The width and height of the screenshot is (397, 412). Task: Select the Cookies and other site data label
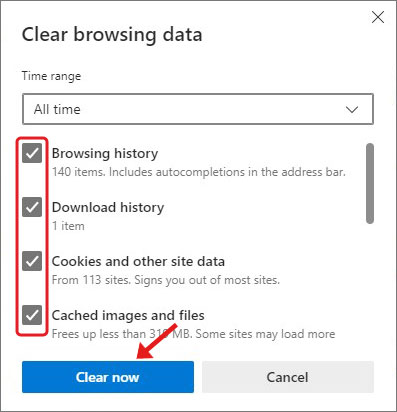pos(138,261)
